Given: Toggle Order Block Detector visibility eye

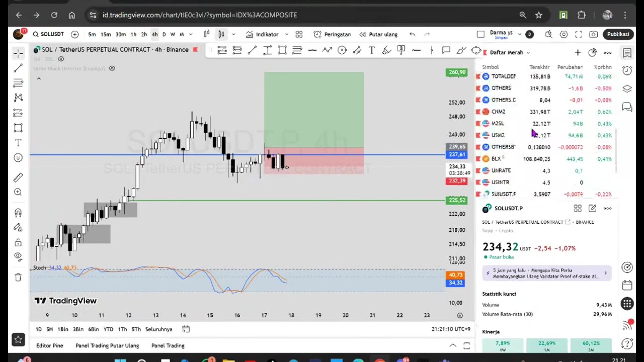Looking at the screenshot, I should click(x=112, y=68).
